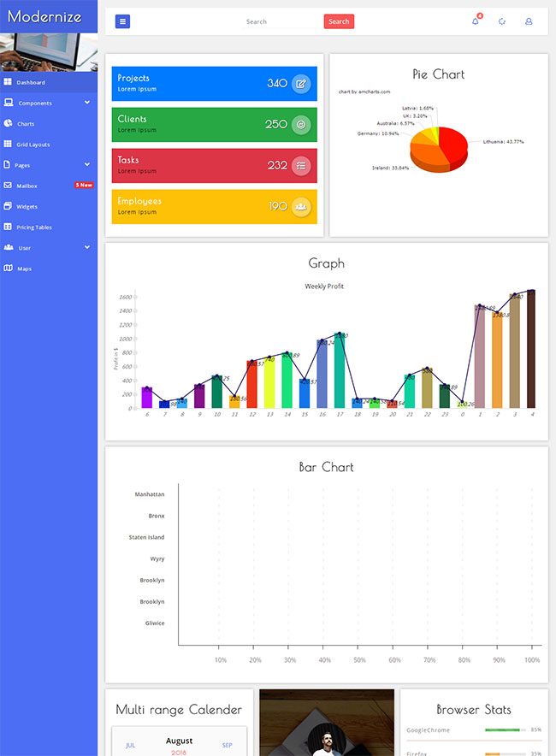This screenshot has width=556, height=756.
Task: Click the Clients at-sign icon
Action: (x=300, y=124)
